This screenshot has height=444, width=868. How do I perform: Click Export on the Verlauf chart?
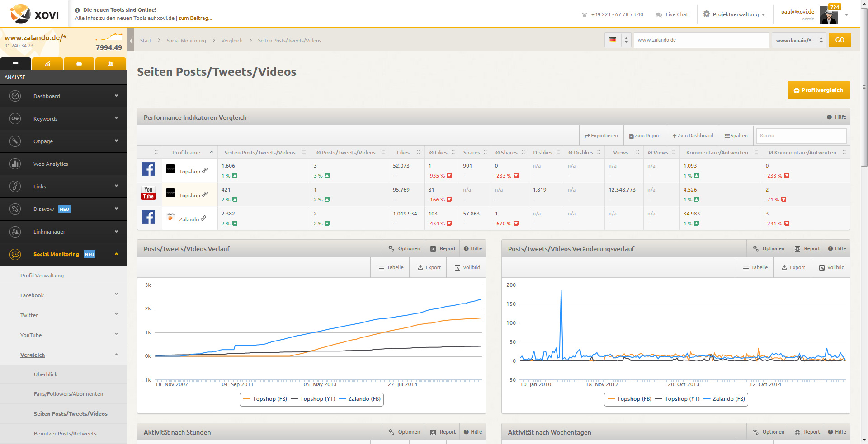[x=429, y=267]
